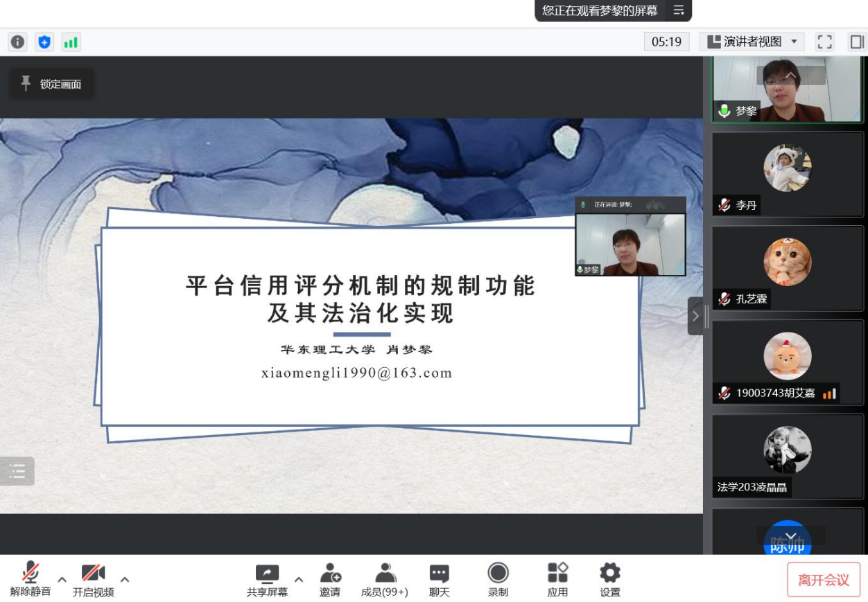Open 演讲者视图 view dropdown
Screen dimensions: 868x602
click(x=752, y=42)
